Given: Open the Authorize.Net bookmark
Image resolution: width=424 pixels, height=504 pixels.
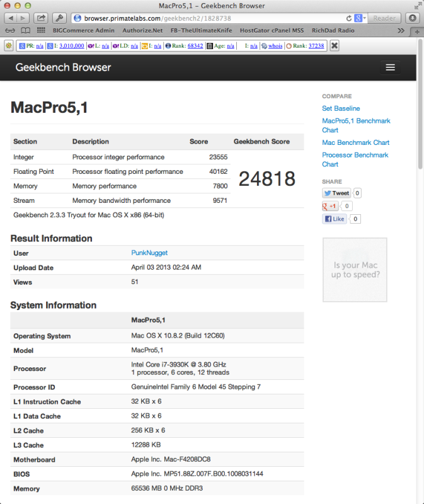Looking at the screenshot, I should (x=142, y=30).
